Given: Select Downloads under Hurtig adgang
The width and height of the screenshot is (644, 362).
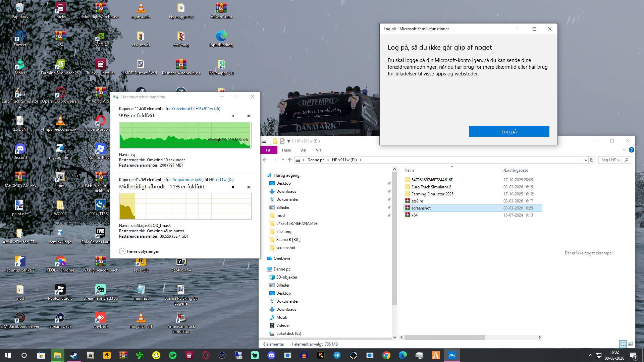Looking at the screenshot, I should point(286,191).
